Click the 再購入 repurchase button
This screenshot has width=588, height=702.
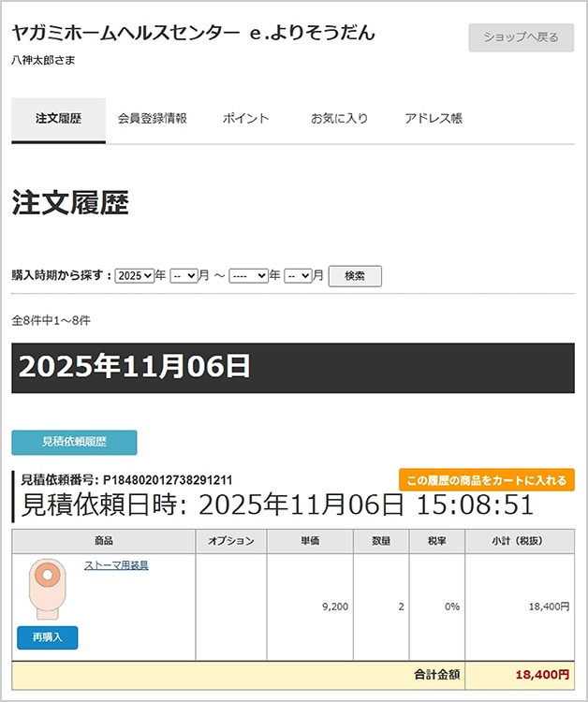(x=48, y=637)
